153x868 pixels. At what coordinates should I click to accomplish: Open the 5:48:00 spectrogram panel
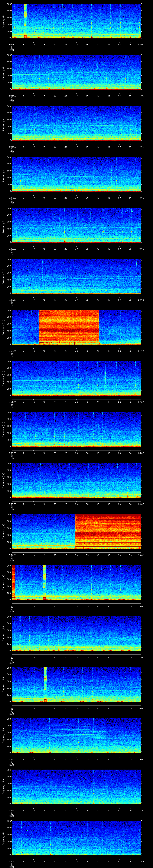(76, 225)
